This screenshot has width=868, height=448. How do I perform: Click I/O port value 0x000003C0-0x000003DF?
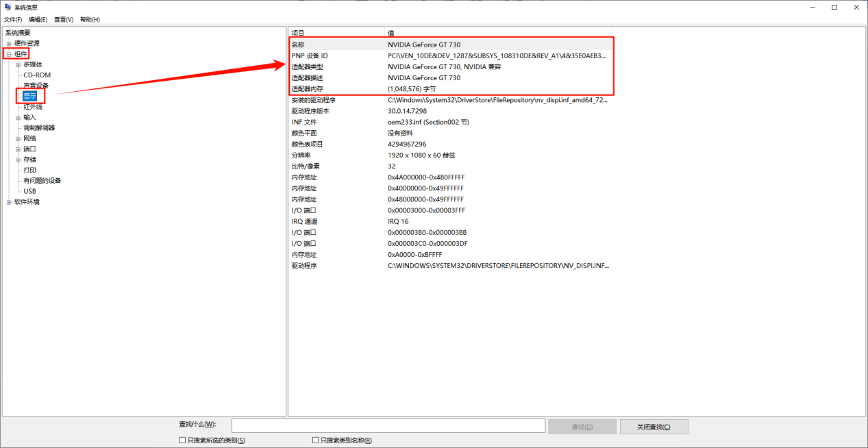pyautogui.click(x=427, y=243)
